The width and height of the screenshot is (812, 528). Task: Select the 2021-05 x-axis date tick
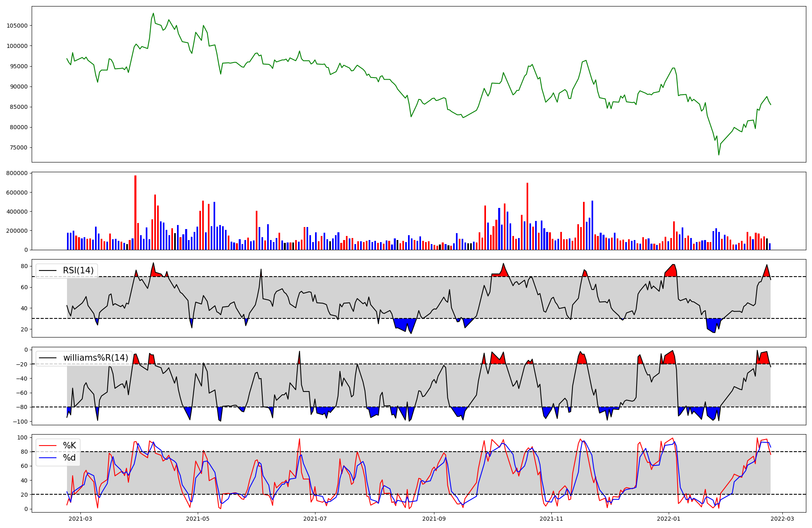pyautogui.click(x=198, y=519)
